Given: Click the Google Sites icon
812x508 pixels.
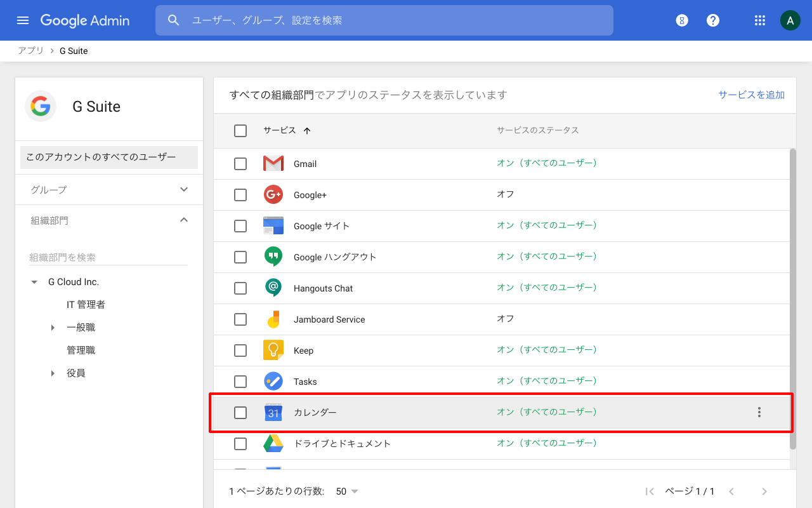Looking at the screenshot, I should coord(273,225).
